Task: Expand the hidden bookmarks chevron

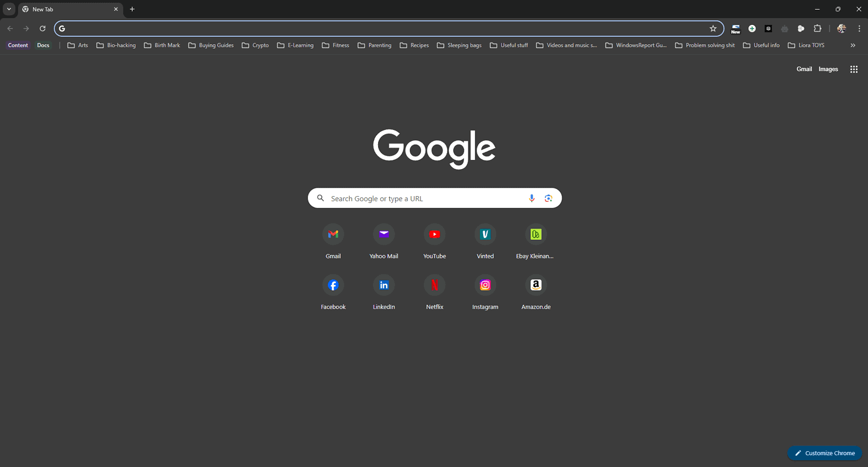Action: (853, 45)
